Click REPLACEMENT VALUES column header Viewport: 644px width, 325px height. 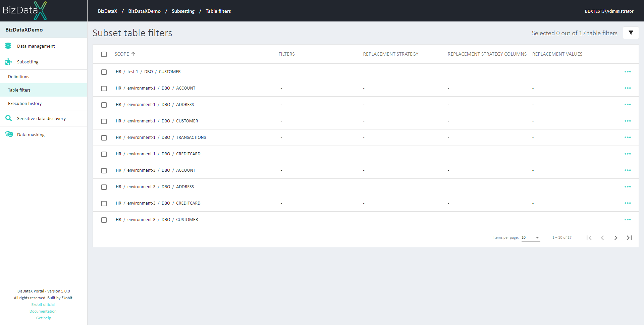click(557, 54)
